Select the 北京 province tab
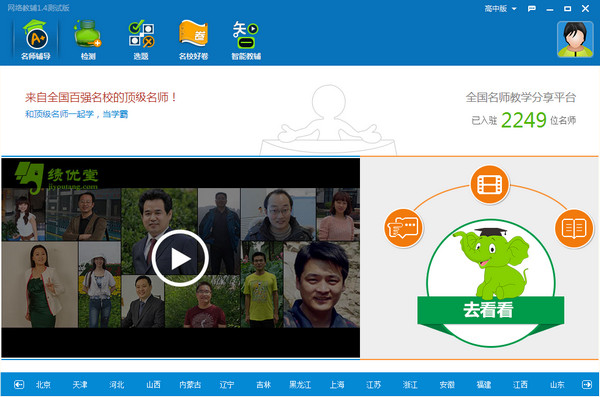 [x=43, y=384]
